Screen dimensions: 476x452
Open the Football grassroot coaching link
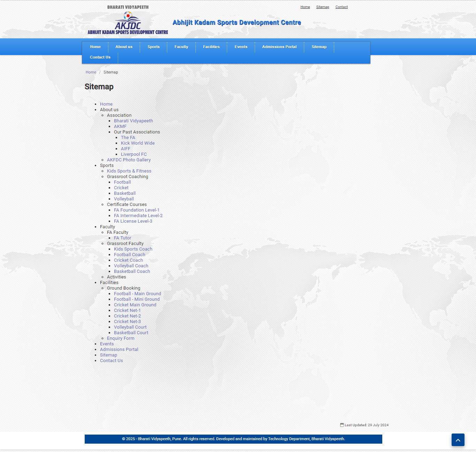click(x=122, y=182)
